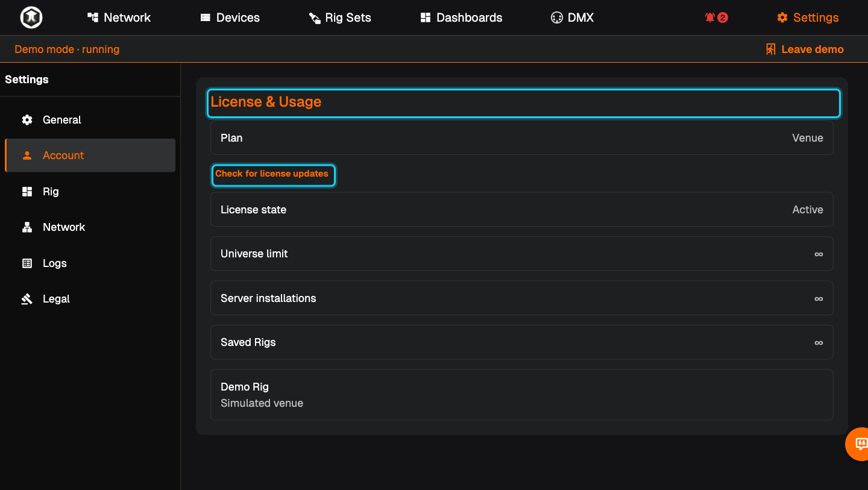This screenshot has height=490, width=868.
Task: Click the Demo Rig row
Action: tap(522, 395)
